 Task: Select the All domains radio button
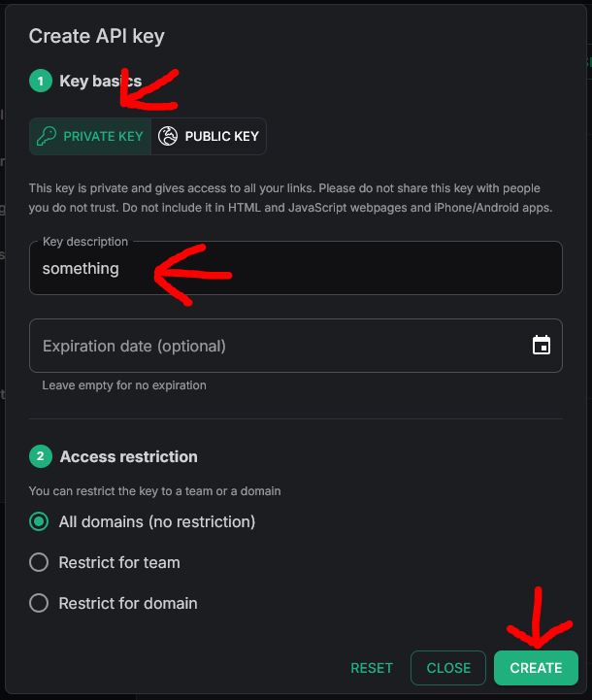tap(39, 522)
